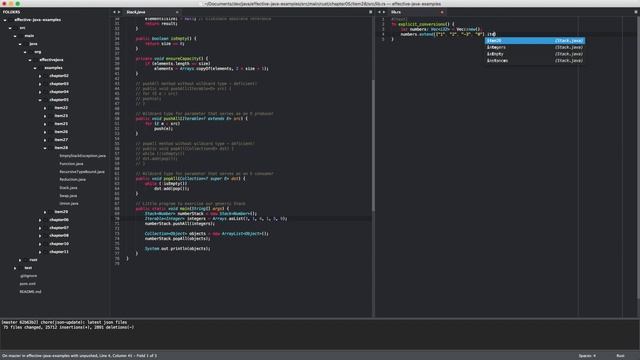Expand the chapter03 folder arrow

[x=40, y=84]
